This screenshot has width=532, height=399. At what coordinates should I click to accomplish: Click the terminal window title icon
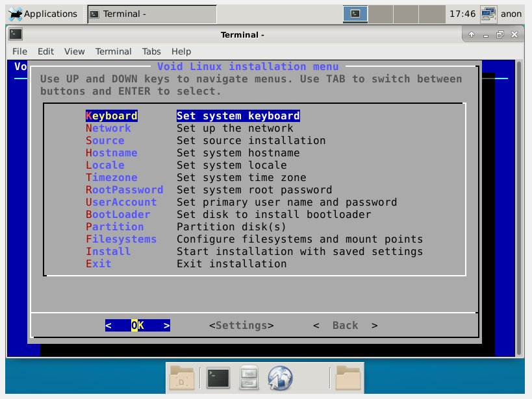pos(16,34)
